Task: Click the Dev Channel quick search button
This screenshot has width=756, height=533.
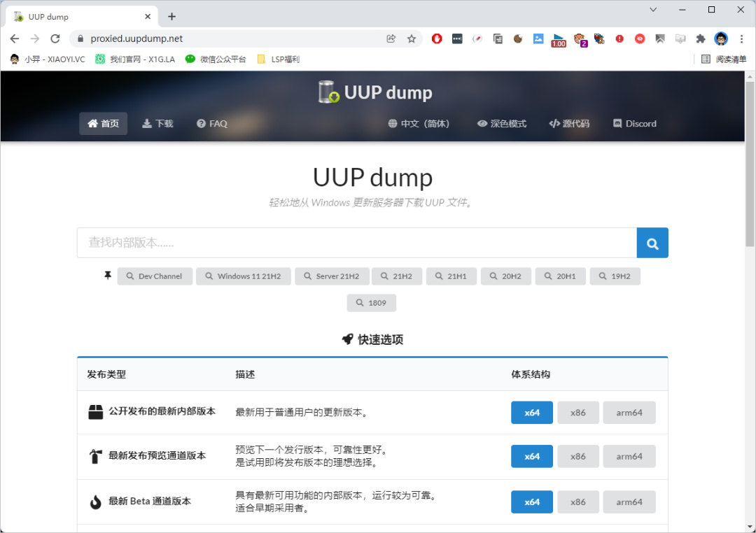Action: tap(155, 276)
